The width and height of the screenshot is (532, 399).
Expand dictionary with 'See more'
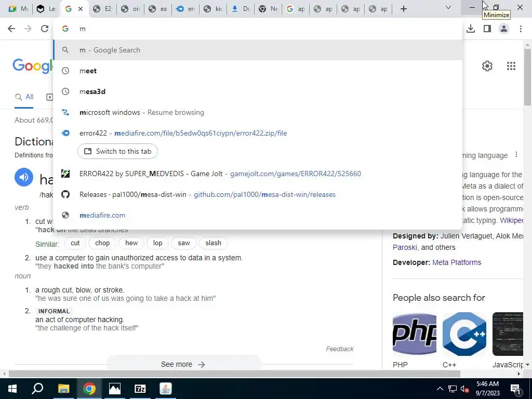tap(183, 364)
